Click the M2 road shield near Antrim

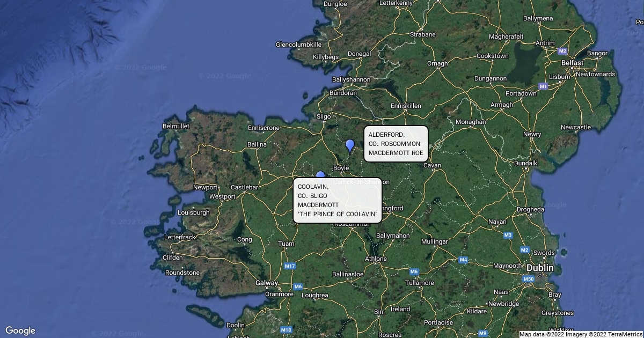562,51
